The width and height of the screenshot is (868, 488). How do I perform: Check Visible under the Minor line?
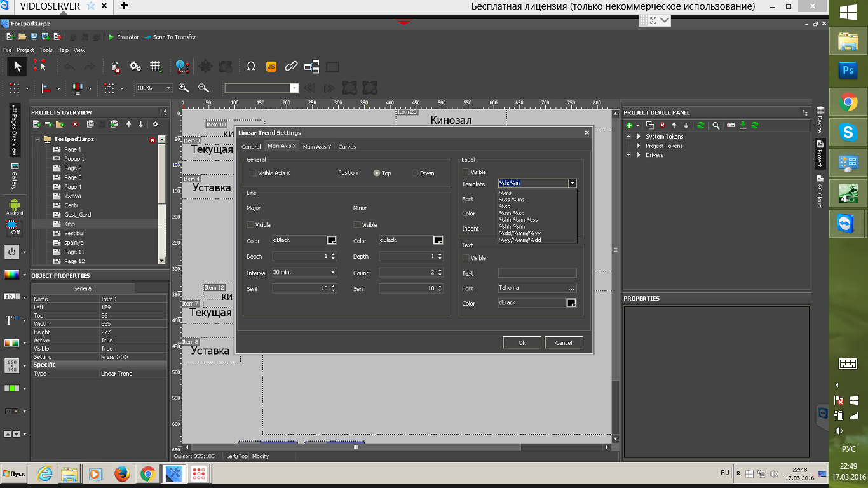tap(357, 225)
